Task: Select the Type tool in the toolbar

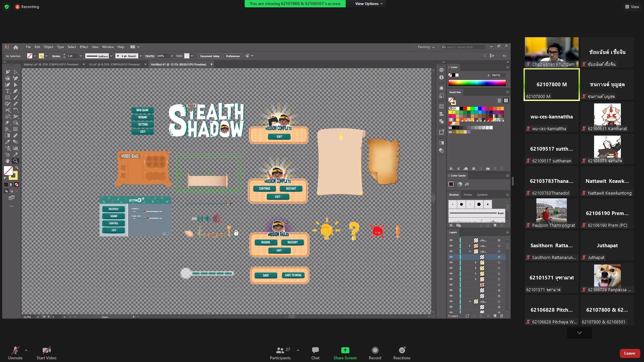Action: (7, 91)
